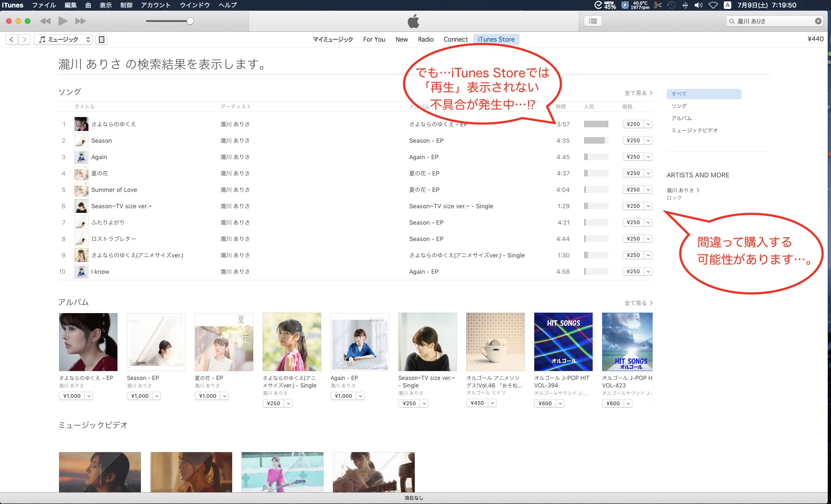This screenshot has width=831, height=504.
Task: Click the account balance ¥440
Action: click(x=816, y=39)
